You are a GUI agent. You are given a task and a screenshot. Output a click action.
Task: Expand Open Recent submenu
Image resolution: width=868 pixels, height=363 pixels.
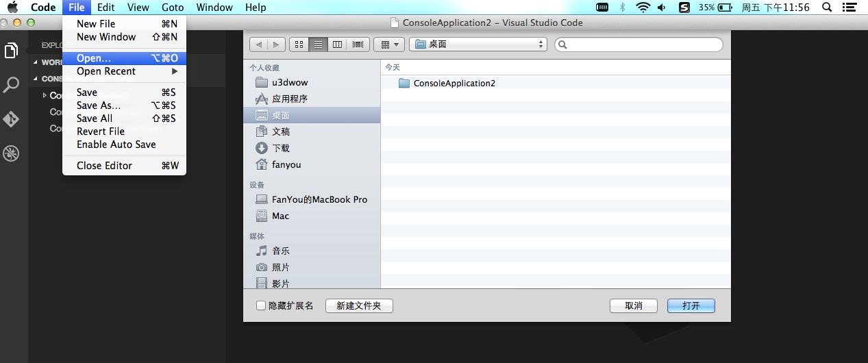[124, 71]
